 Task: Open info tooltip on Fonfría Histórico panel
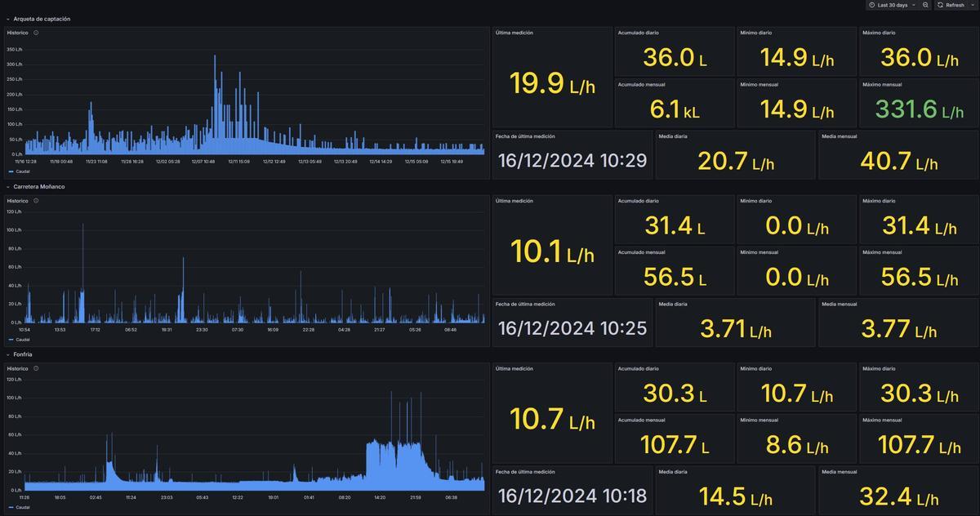point(34,368)
